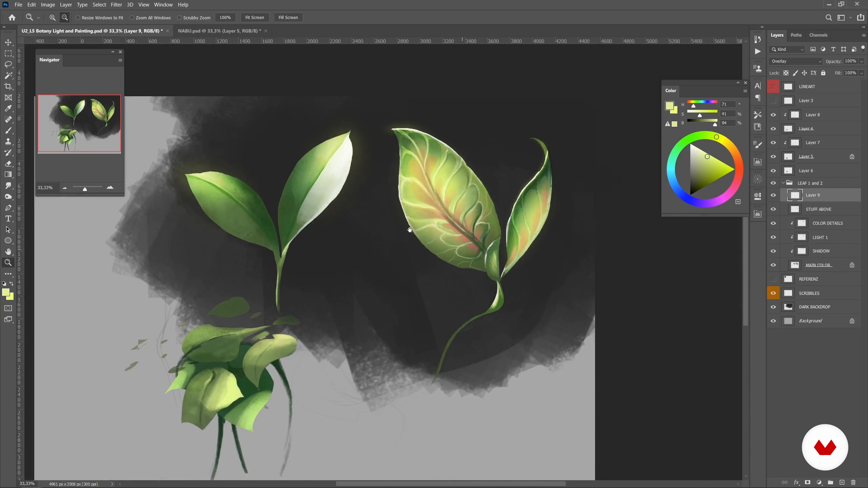
Task: Open the Fill value dropdown arrow
Action: tap(862, 73)
